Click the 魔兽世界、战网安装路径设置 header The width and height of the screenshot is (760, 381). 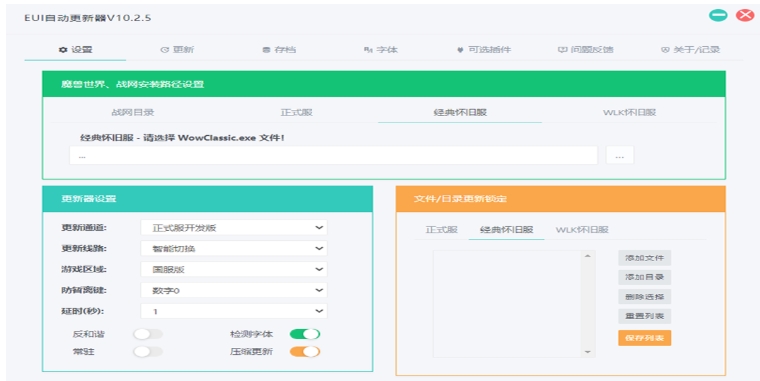point(384,84)
